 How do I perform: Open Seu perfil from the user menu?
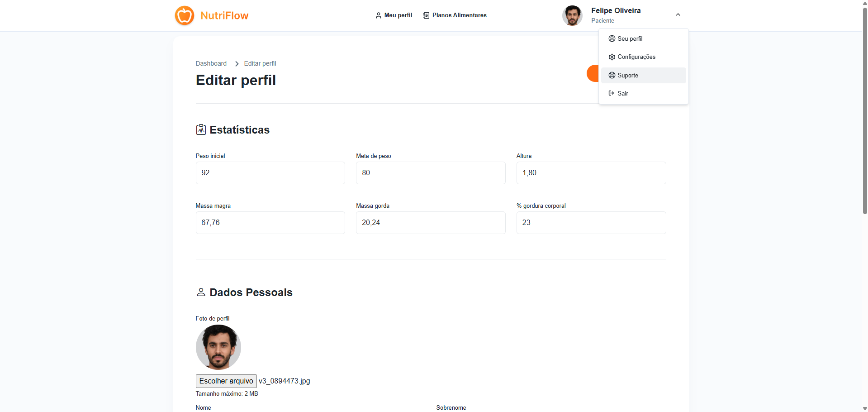[630, 39]
